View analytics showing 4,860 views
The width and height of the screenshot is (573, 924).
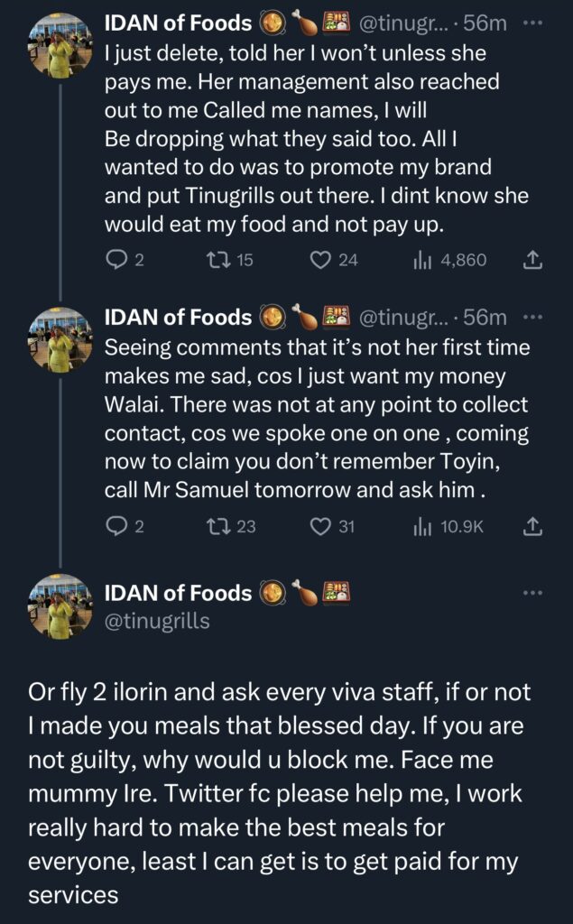(424, 260)
